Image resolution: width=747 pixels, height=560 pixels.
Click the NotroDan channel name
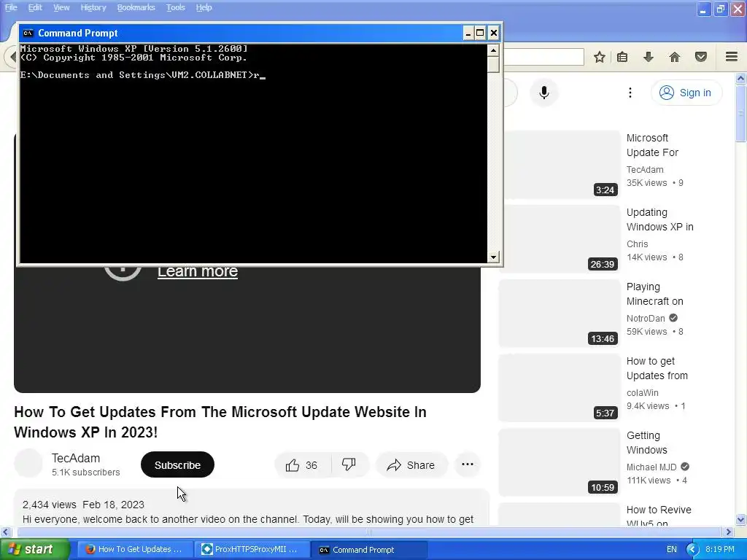tap(646, 319)
